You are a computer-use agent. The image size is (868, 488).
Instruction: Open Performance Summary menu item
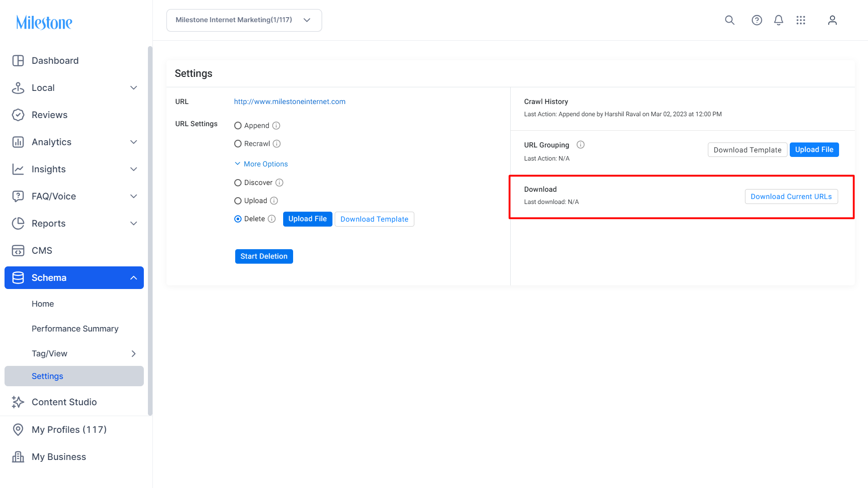pos(75,329)
